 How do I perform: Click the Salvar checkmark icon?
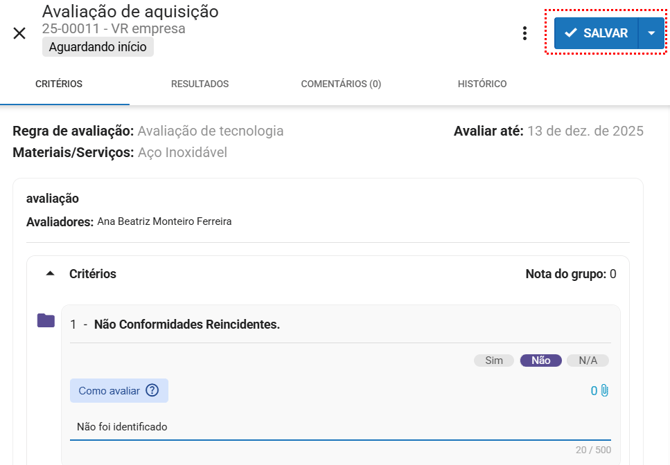[571, 33]
